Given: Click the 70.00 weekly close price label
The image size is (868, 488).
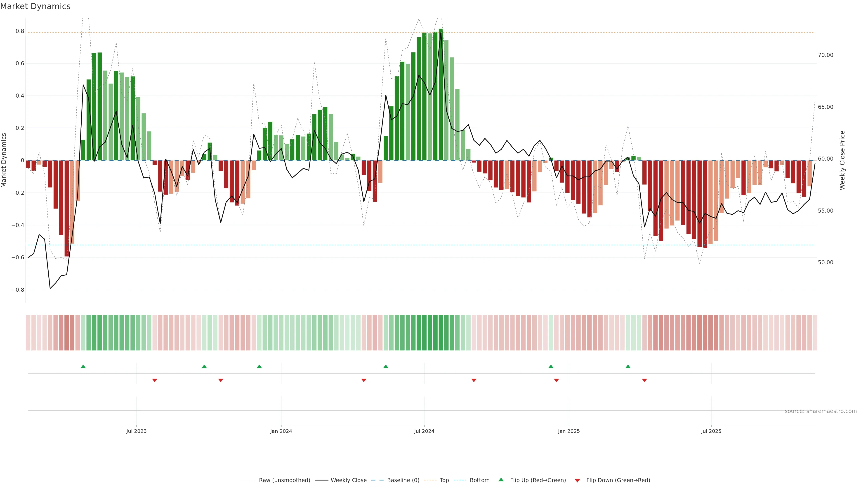Looking at the screenshot, I should click(x=825, y=55).
